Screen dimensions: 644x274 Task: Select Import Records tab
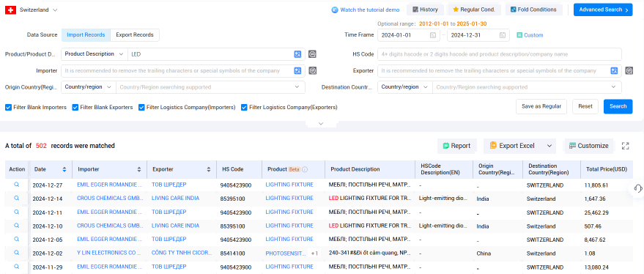tap(86, 35)
